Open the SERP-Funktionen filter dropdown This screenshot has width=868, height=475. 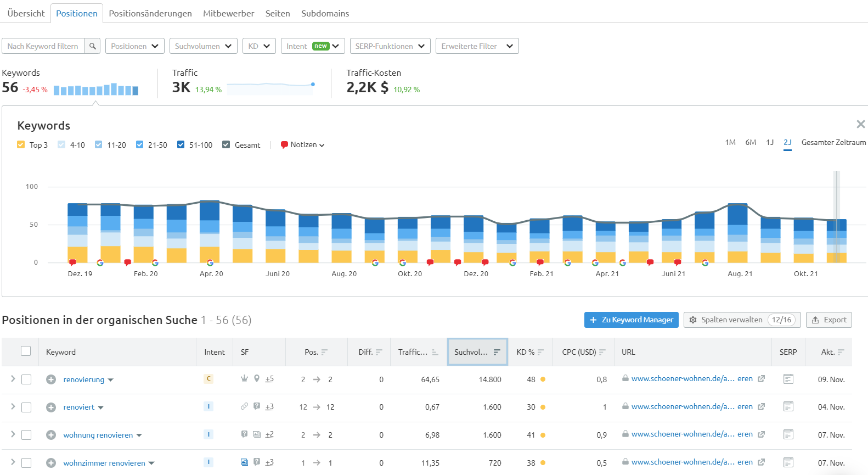(x=390, y=46)
